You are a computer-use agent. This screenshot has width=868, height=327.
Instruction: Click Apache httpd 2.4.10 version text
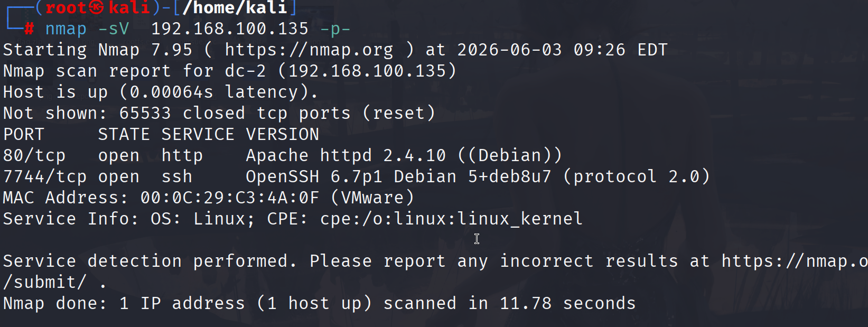click(346, 155)
